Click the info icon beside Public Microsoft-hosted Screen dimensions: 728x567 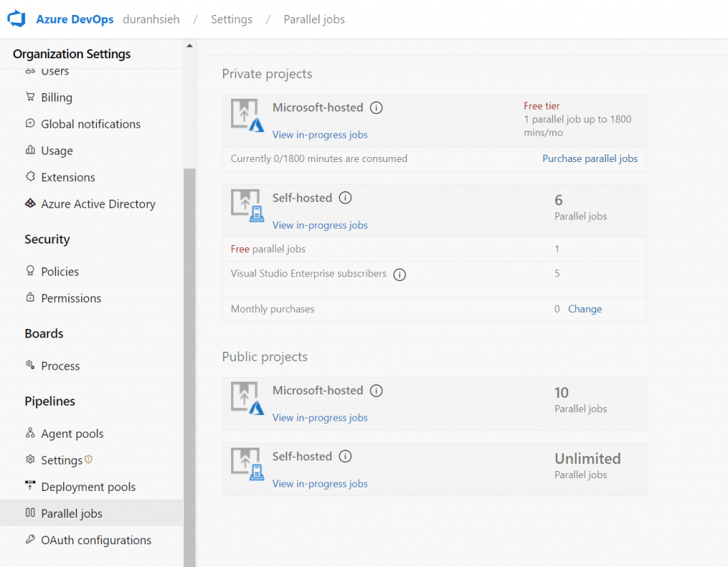coord(377,391)
